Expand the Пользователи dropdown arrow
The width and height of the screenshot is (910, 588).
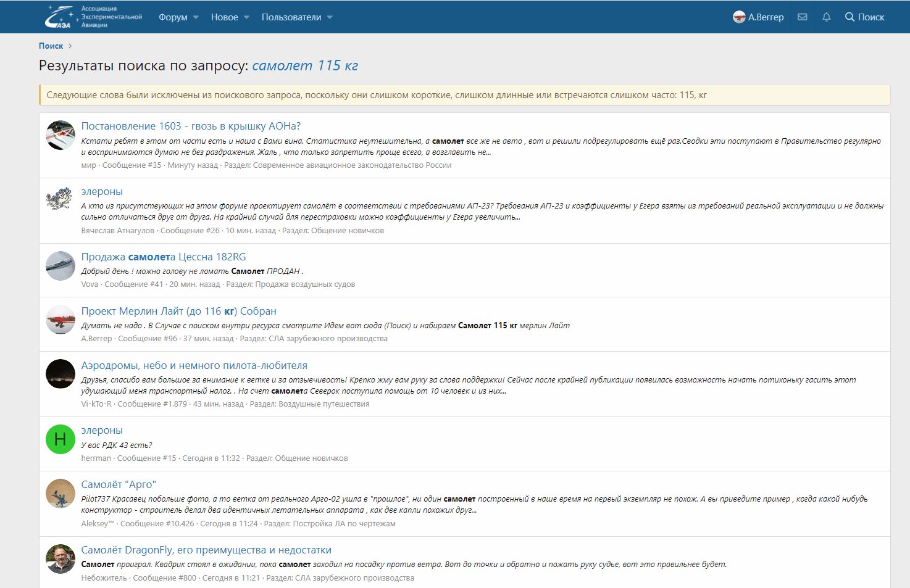(330, 17)
